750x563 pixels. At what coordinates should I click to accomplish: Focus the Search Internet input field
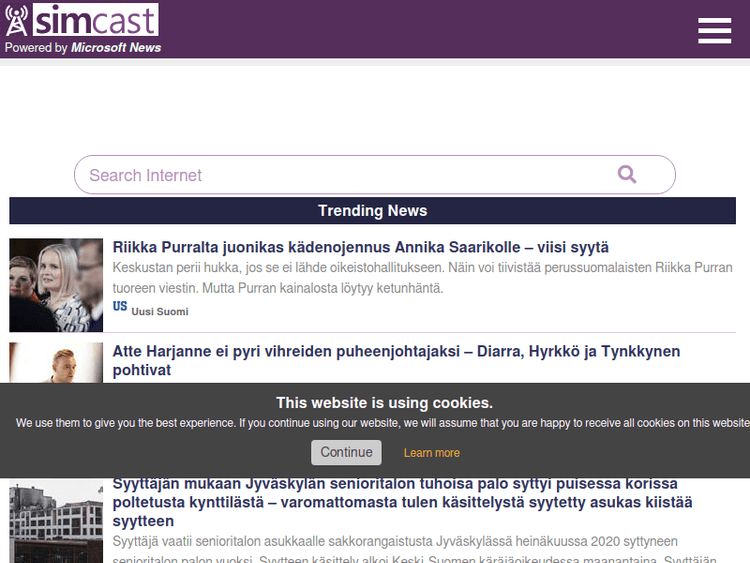click(x=340, y=175)
